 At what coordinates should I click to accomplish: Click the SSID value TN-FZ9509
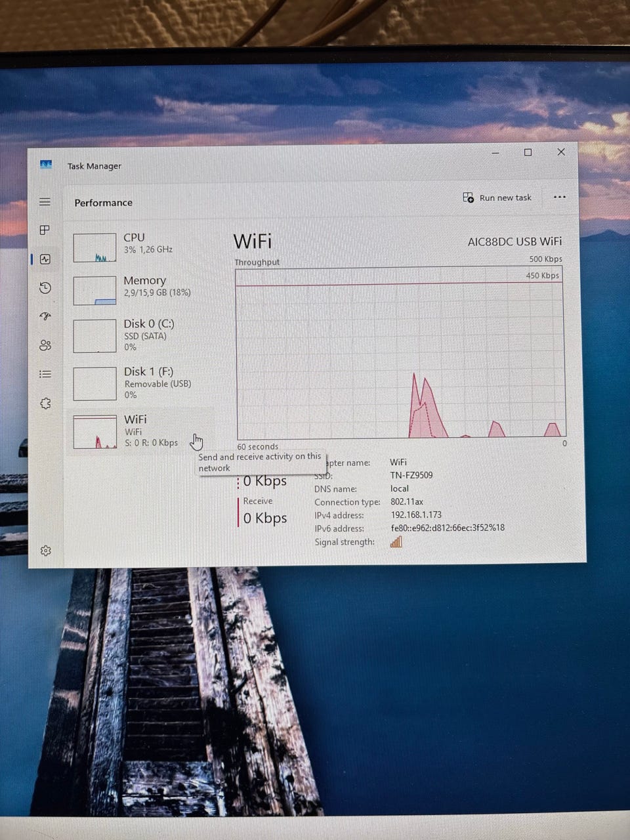411,475
